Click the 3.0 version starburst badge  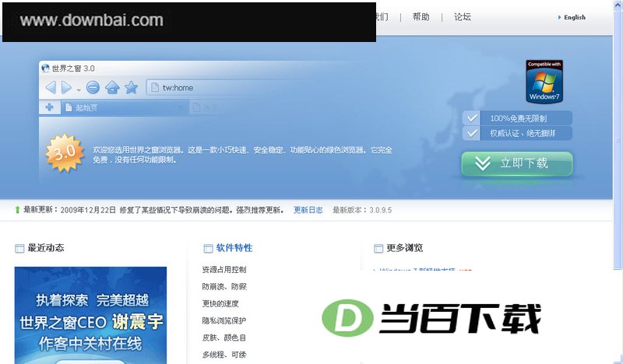click(x=65, y=152)
